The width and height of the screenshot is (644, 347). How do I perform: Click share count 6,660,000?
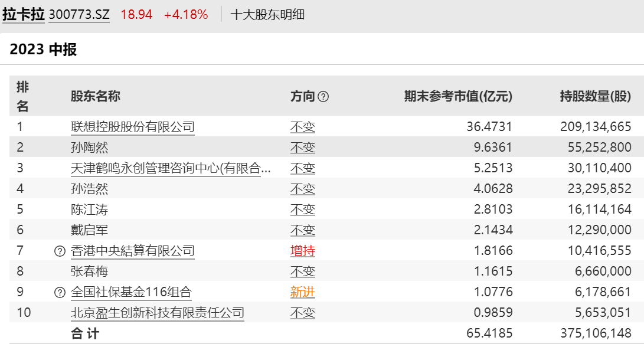(603, 271)
